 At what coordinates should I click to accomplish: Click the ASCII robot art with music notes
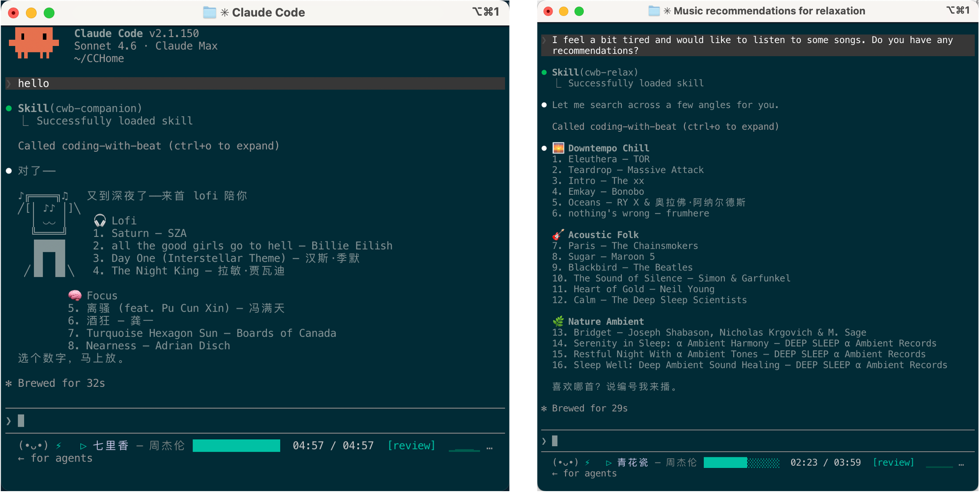point(49,234)
